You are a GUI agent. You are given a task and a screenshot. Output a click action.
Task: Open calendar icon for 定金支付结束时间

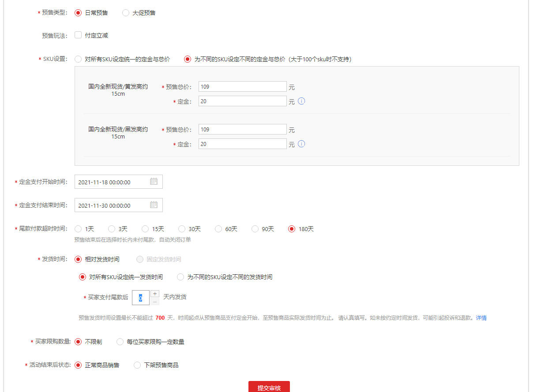(154, 205)
